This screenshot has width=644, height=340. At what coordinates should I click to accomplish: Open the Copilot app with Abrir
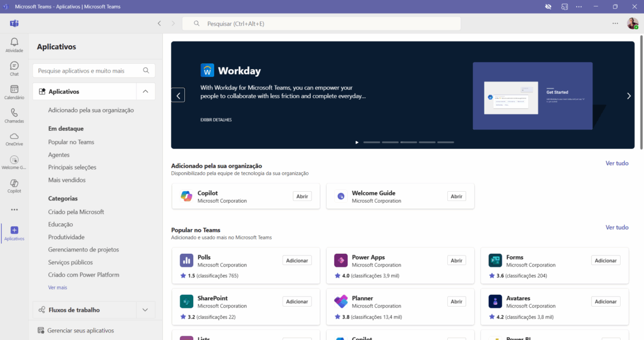(302, 196)
